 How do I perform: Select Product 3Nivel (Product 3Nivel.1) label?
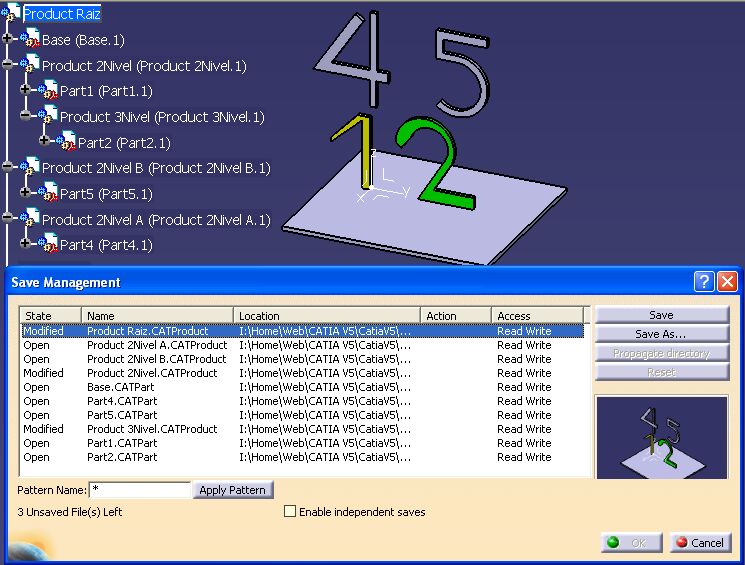(162, 117)
